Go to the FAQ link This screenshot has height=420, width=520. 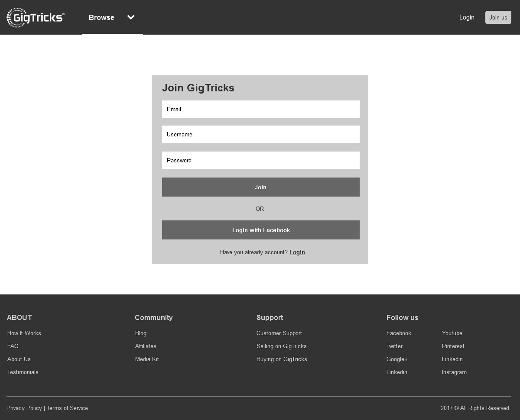click(x=13, y=346)
